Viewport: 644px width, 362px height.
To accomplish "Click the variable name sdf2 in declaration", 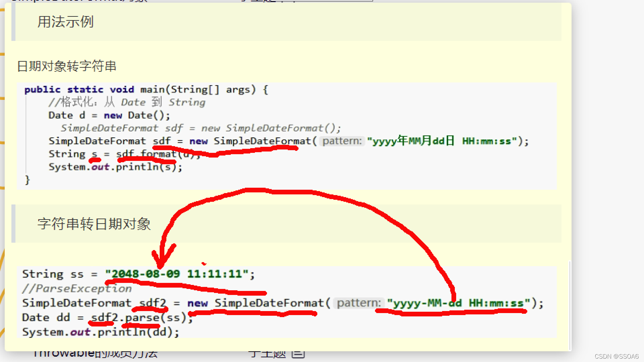I will (153, 303).
